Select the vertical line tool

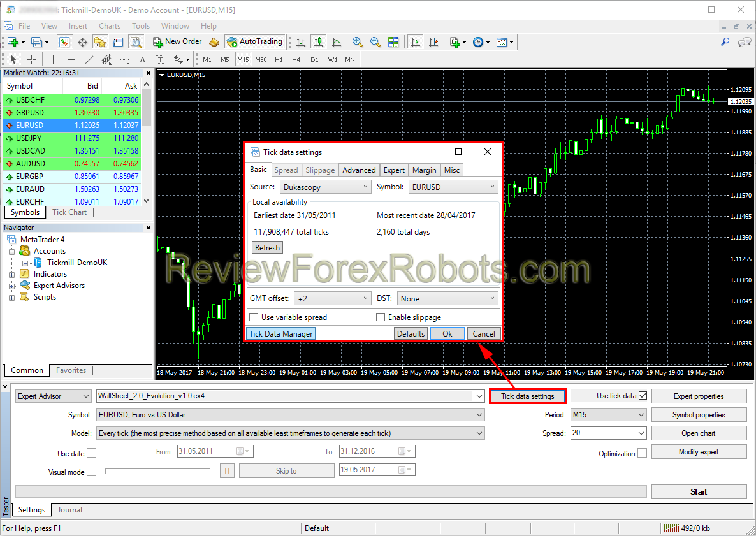pyautogui.click(x=53, y=59)
